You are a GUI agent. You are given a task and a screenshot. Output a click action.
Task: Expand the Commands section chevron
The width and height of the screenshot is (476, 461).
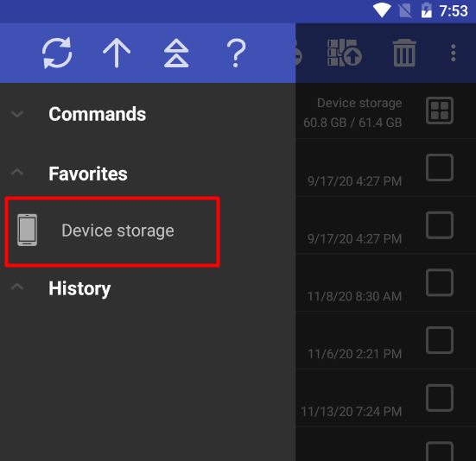point(17,114)
